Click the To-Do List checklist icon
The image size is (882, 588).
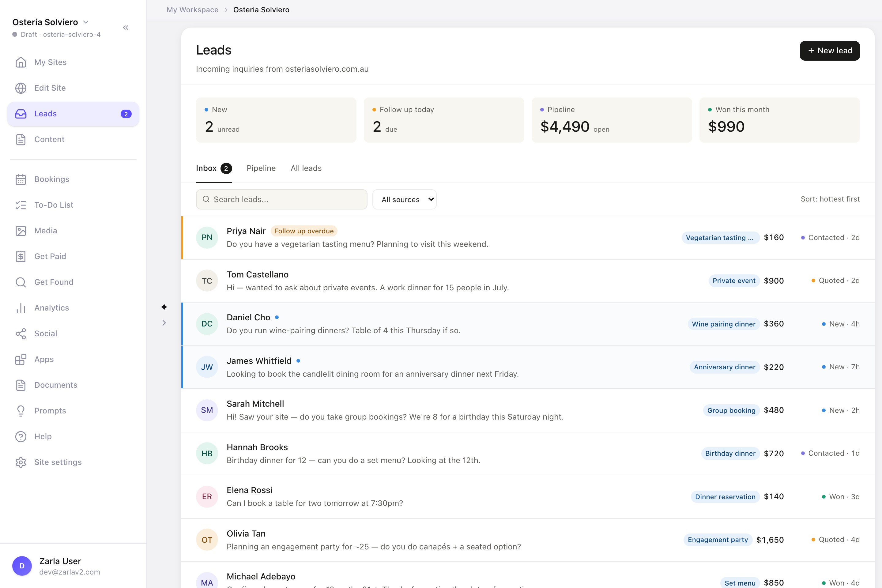(21, 205)
